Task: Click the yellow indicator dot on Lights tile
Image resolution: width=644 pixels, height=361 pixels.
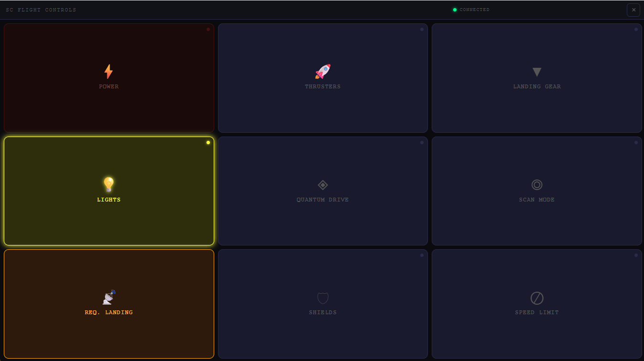Action: tap(208, 142)
